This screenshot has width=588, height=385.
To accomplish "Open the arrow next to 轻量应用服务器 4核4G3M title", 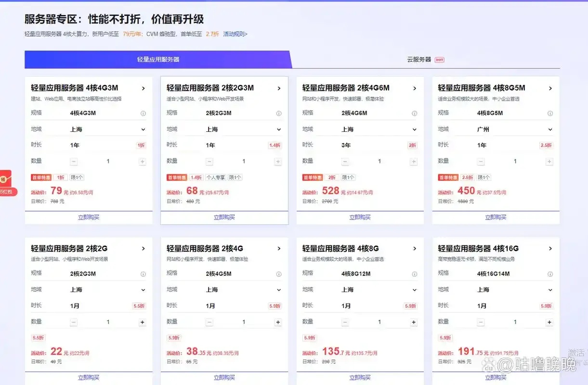I will (143, 88).
